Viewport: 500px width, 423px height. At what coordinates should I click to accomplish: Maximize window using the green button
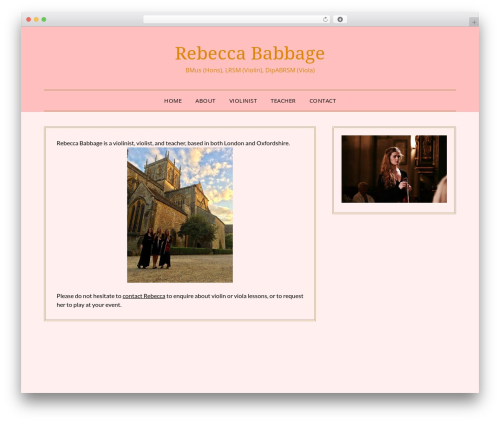coord(44,19)
